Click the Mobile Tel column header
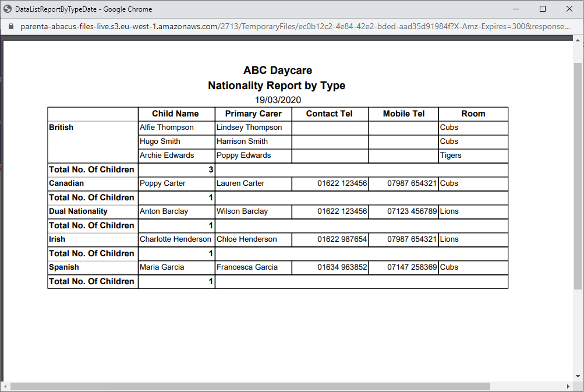The height and width of the screenshot is (392, 584). pos(404,114)
